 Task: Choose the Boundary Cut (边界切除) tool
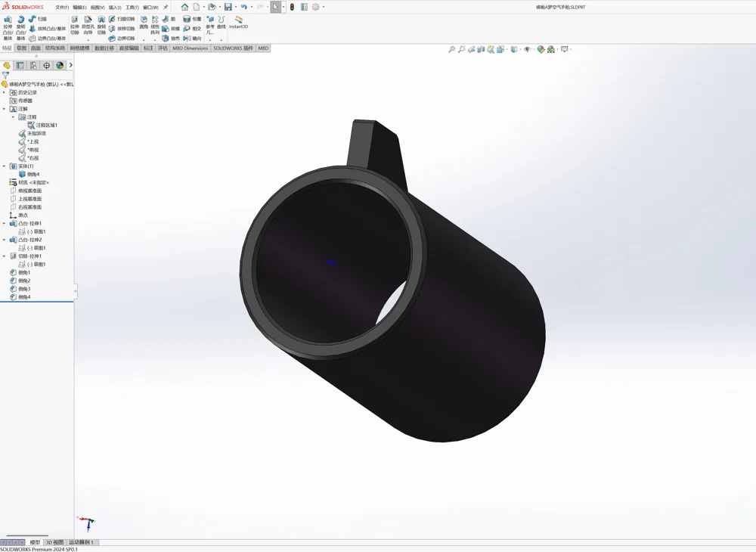[122, 38]
